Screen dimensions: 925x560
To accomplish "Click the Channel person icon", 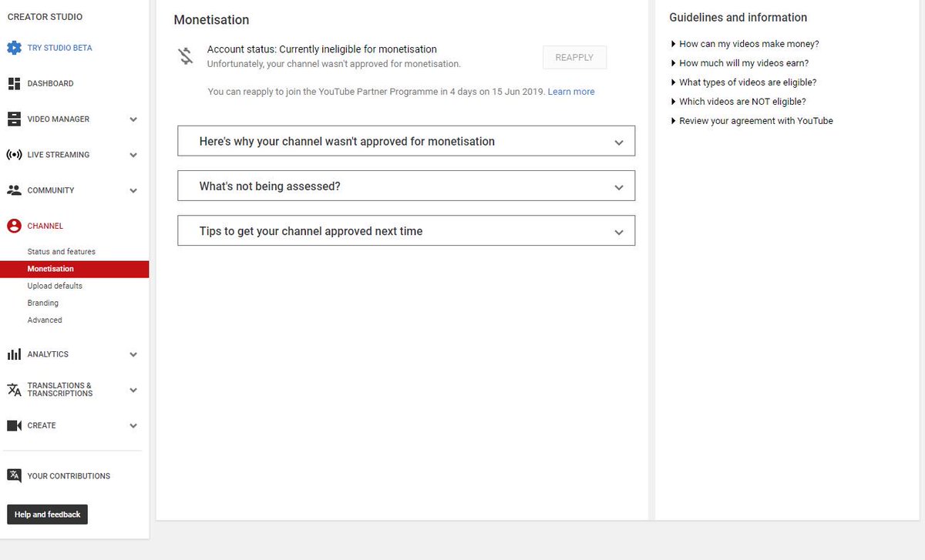I will [14, 226].
